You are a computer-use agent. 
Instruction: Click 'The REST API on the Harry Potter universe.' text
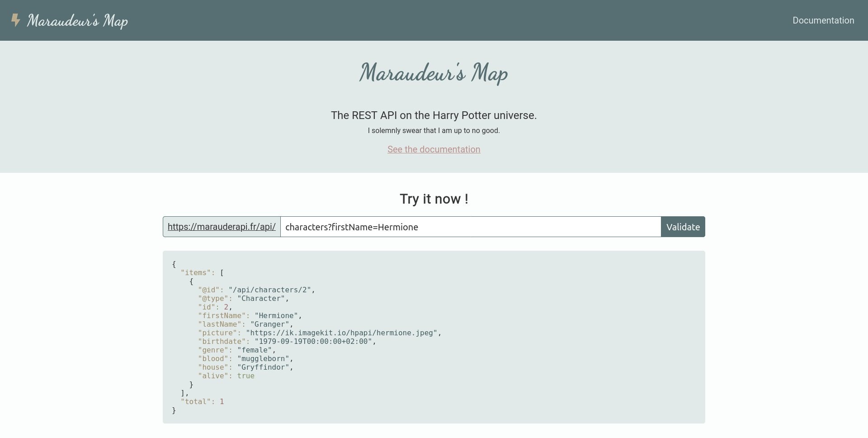pos(434,115)
